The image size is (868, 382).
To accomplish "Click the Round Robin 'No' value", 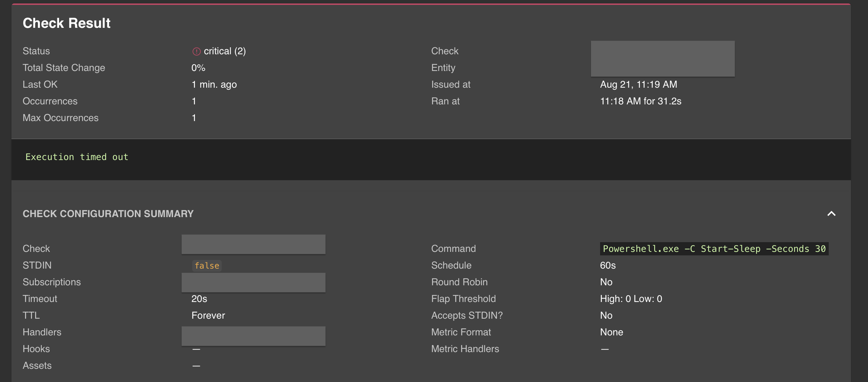I will (x=606, y=282).
